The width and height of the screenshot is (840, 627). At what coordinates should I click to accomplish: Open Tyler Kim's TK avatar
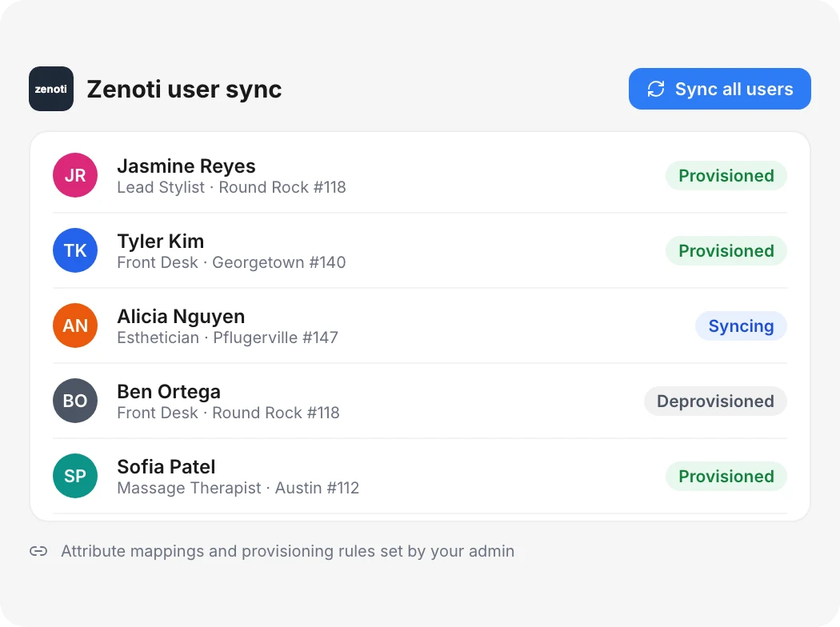click(x=75, y=250)
